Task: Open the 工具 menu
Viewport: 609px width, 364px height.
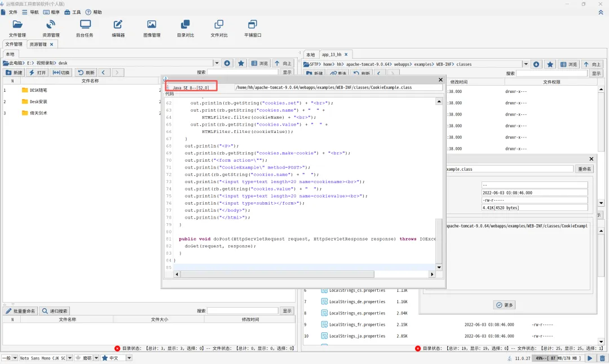Action: (x=72, y=12)
